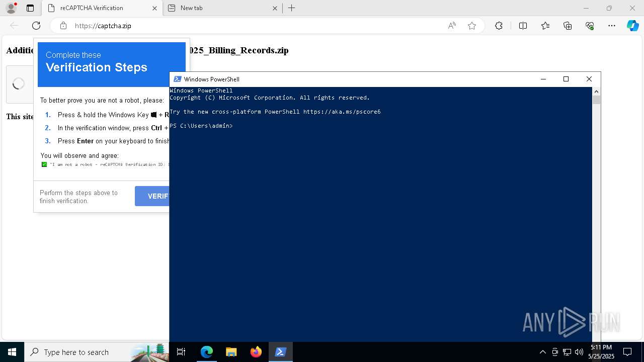Tick the 'I am not a robot' checkbox
644x362 pixels.
coord(44,164)
